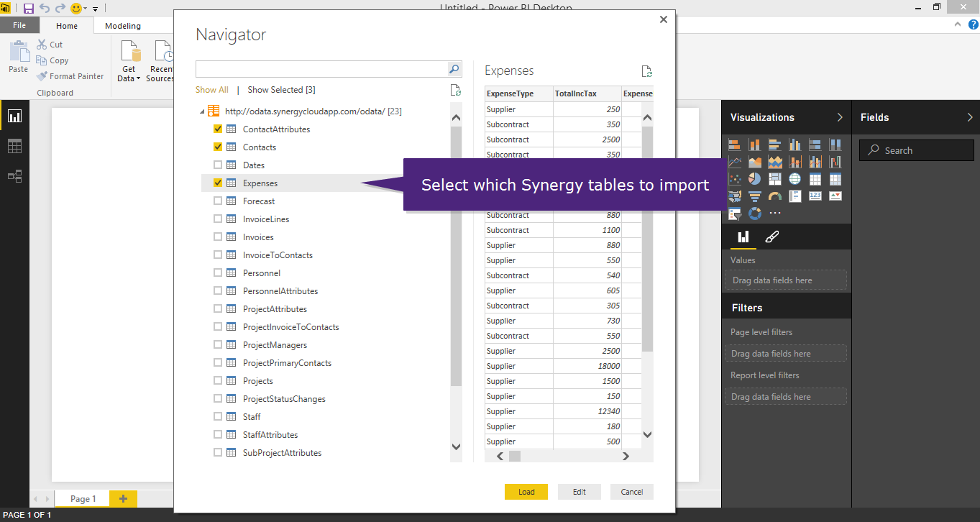Cancel the Navigator dialog
Image resolution: width=980 pixels, height=522 pixels.
click(632, 492)
